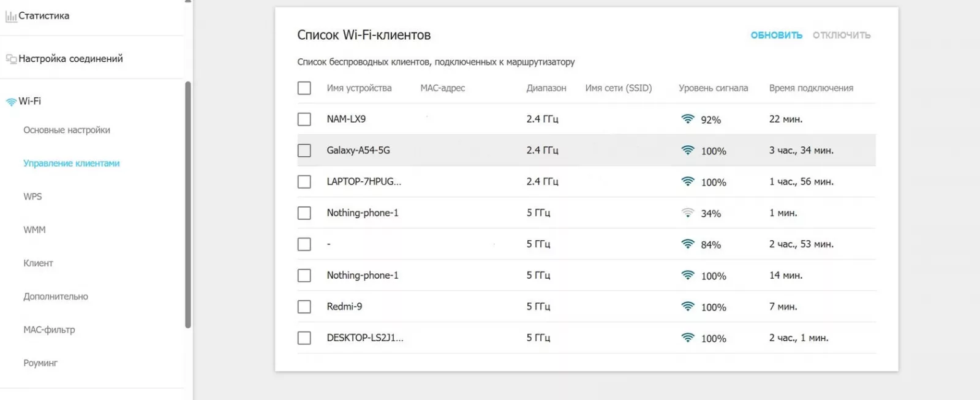980x400 pixels.
Task: Click the connection time 3 час., 34 мин.
Action: pos(801,151)
